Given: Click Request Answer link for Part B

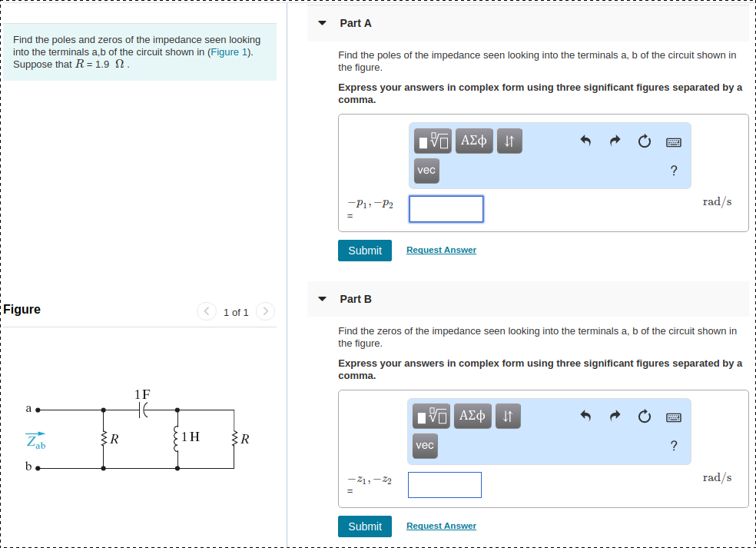Looking at the screenshot, I should tap(441, 526).
